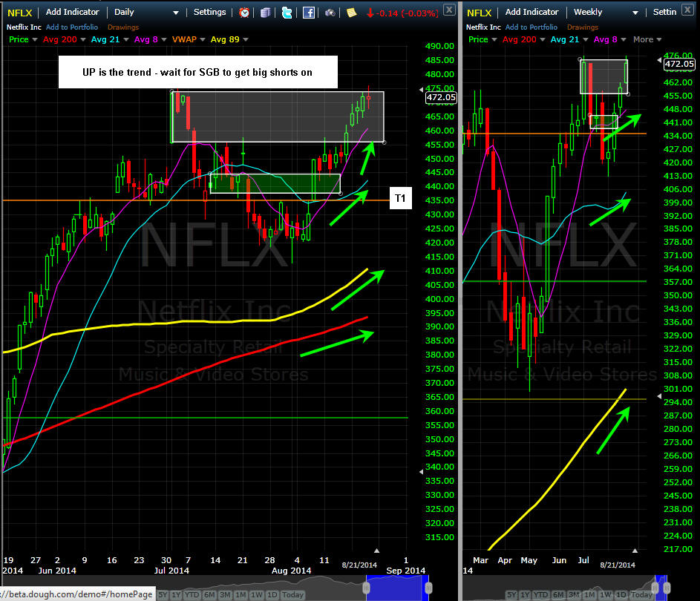Select 3M range in Daily chart
The width and height of the screenshot is (700, 601).
225,595
